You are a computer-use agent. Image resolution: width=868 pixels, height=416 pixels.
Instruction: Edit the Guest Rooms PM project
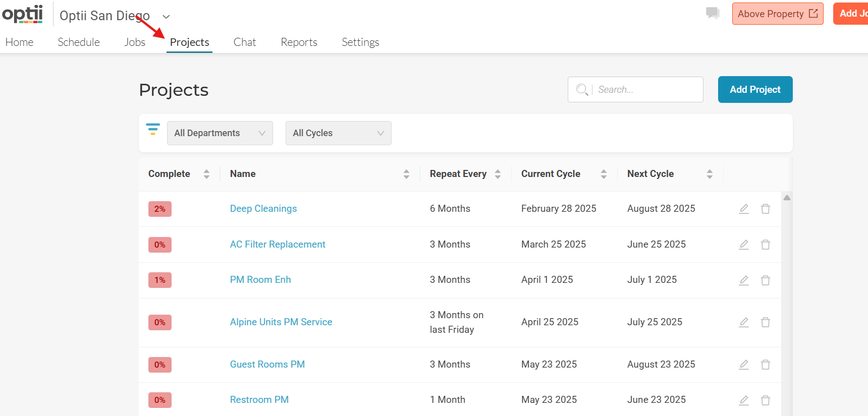(x=743, y=365)
